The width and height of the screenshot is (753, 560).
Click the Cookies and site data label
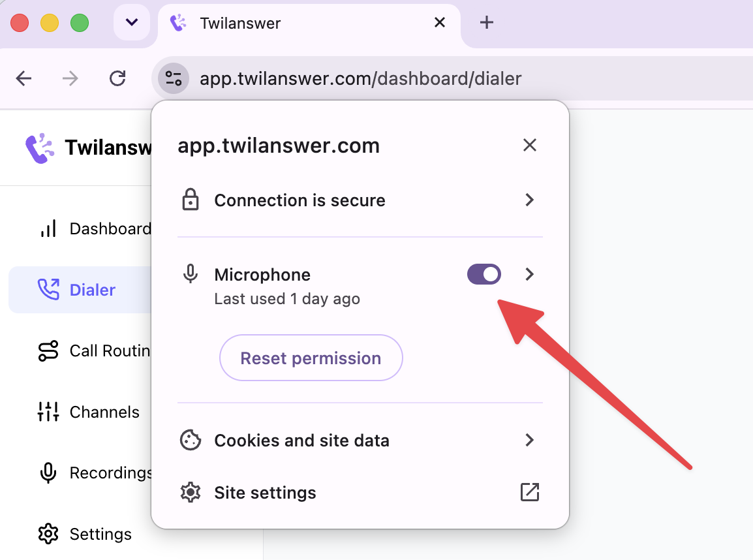point(301,441)
